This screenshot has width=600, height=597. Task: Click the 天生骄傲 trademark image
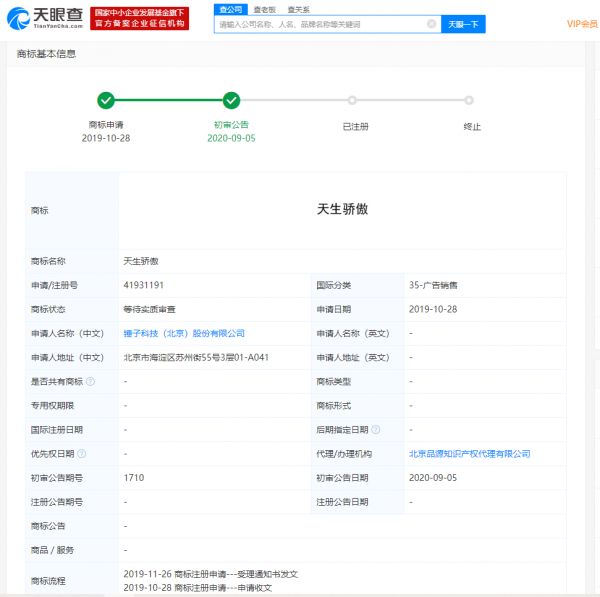coord(342,210)
